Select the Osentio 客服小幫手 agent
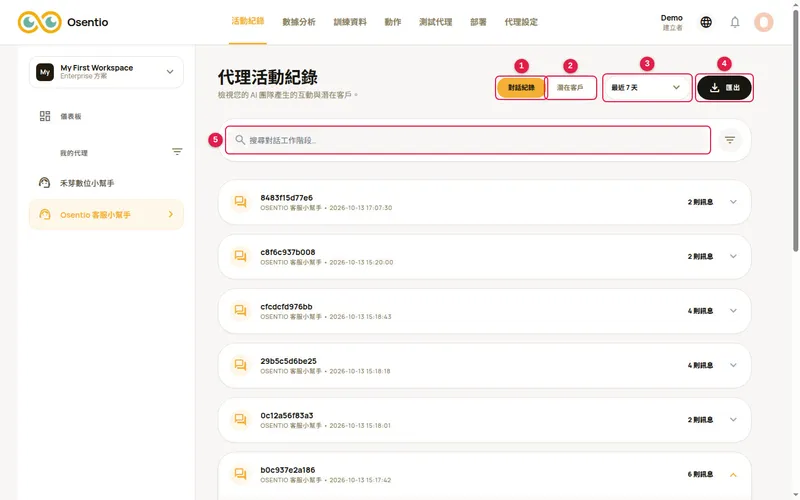 pyautogui.click(x=106, y=214)
